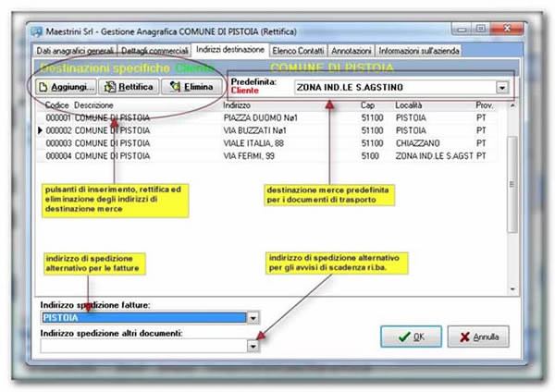Open the Dettagli commerciali tab
The image size is (555, 392).
pyautogui.click(x=154, y=50)
